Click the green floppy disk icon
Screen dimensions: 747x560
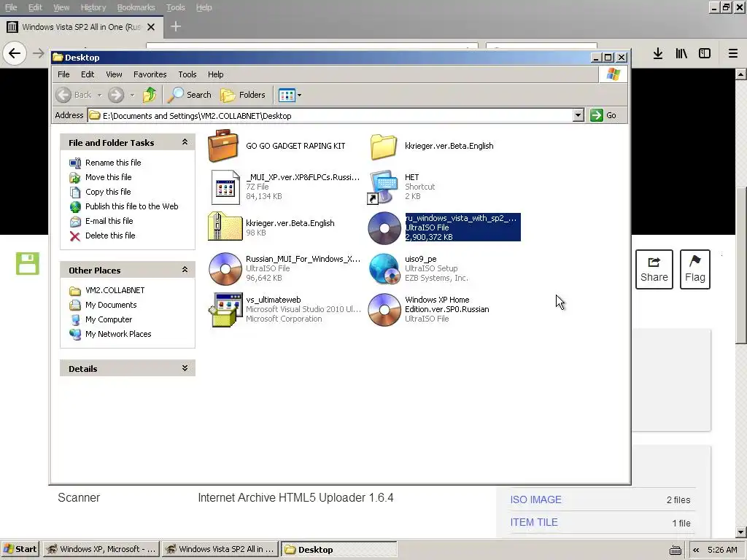28,263
